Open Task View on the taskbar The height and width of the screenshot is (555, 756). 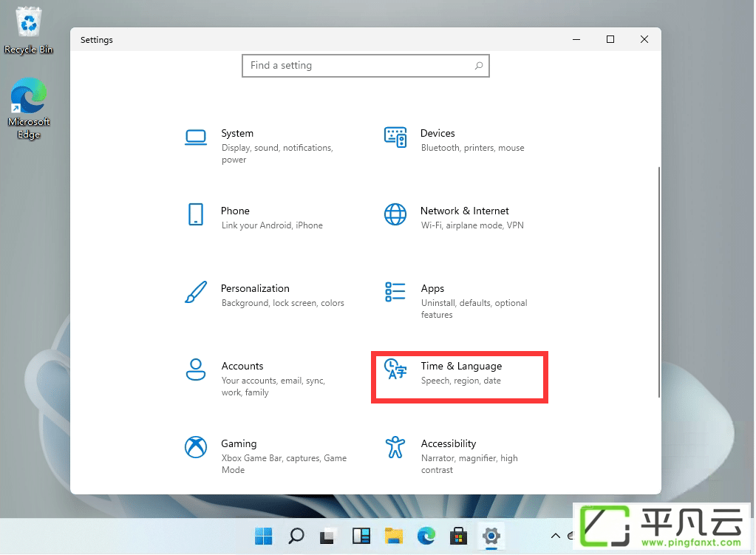328,536
